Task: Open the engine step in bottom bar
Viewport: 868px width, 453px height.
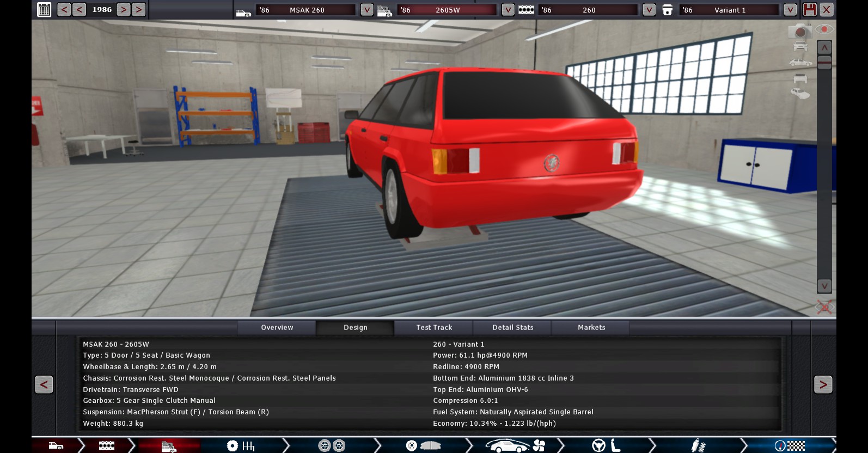Action: (x=107, y=446)
